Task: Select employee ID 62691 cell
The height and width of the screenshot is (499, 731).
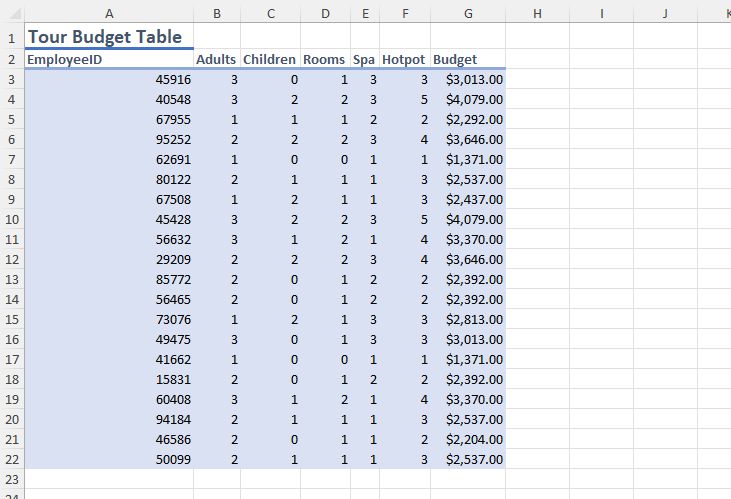Action: 108,159
